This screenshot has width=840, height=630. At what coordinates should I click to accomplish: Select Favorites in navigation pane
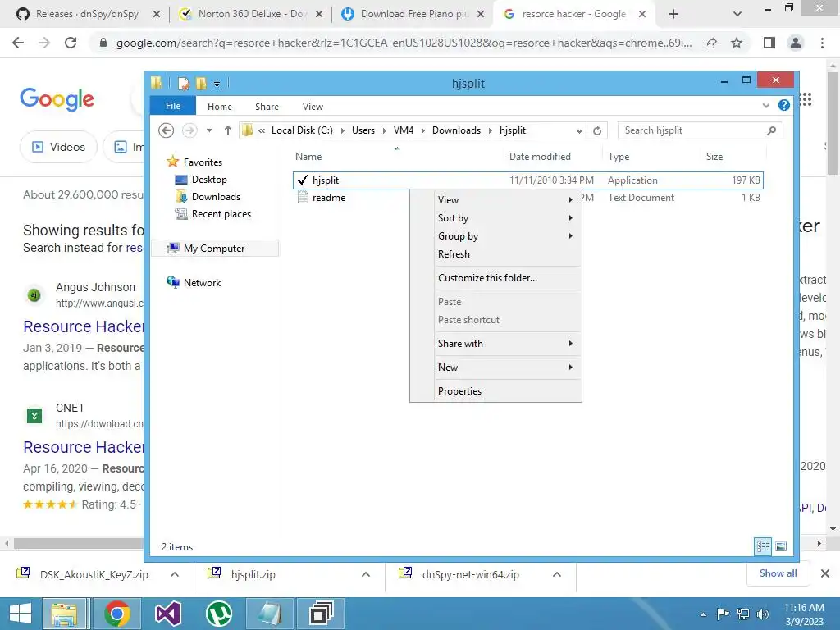click(x=203, y=162)
